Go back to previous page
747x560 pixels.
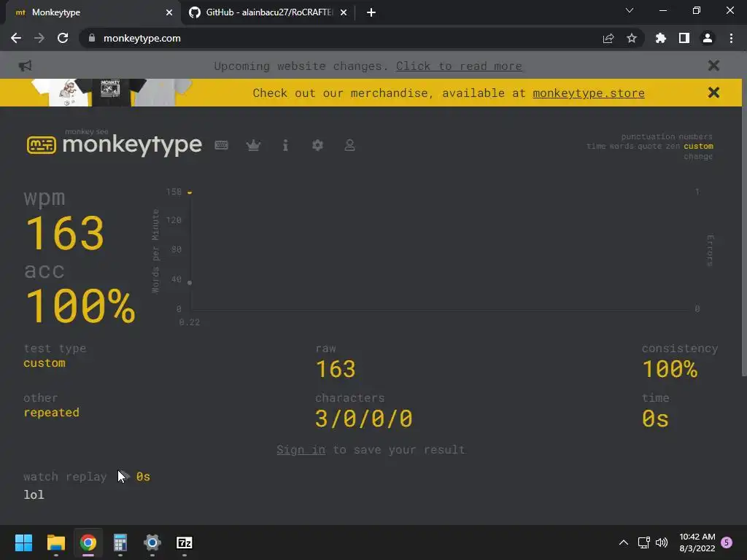coord(16,38)
